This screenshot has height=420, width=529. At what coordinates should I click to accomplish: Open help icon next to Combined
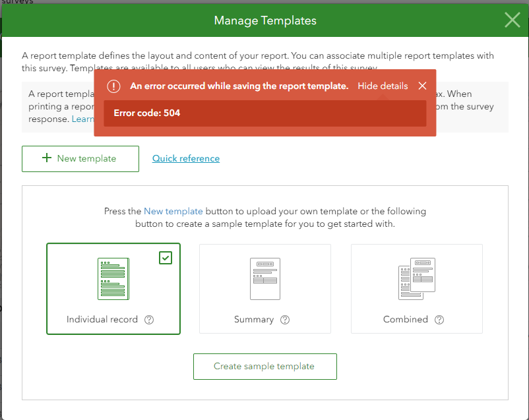tap(439, 320)
